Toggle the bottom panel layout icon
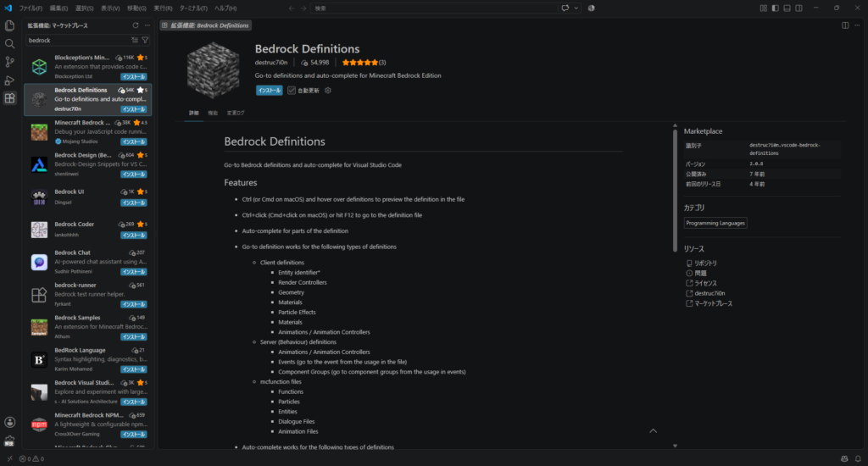The width and height of the screenshot is (868, 466). (x=787, y=8)
